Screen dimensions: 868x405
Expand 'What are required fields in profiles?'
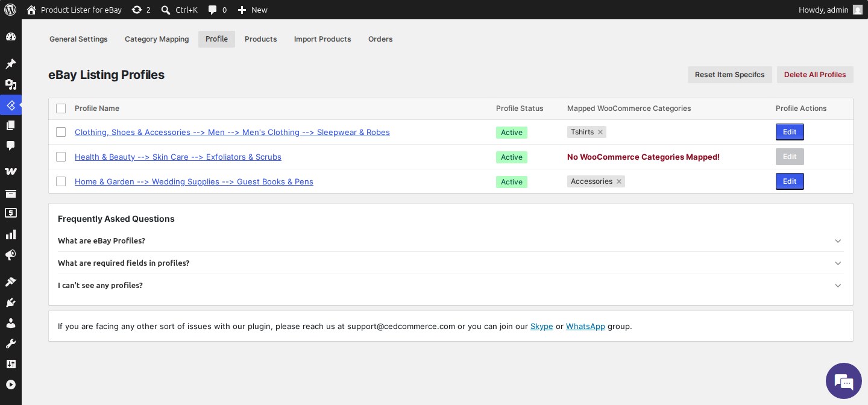[x=451, y=263]
